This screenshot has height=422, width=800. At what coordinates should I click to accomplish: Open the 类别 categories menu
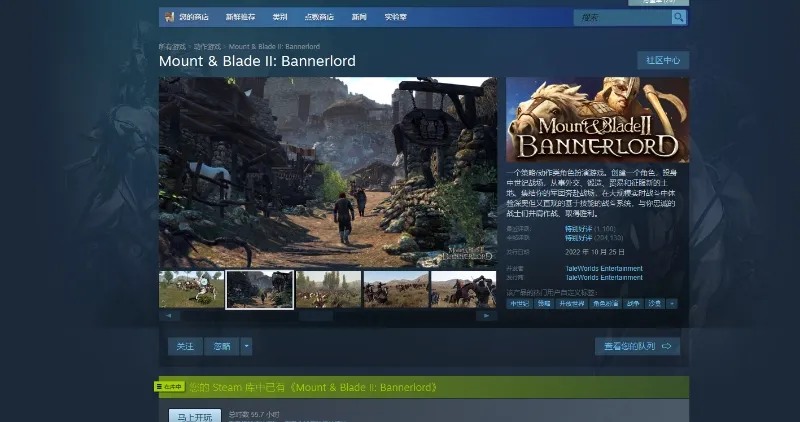pos(279,18)
